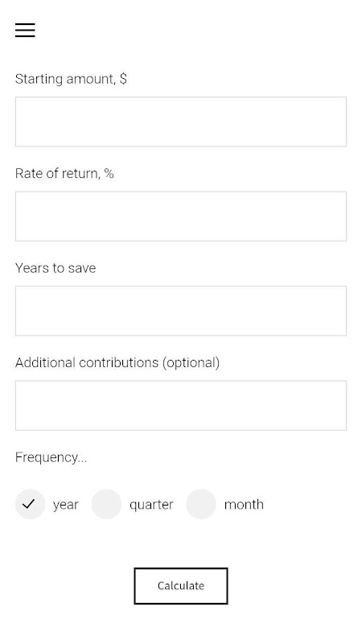Click the "month" text label

[x=244, y=505]
